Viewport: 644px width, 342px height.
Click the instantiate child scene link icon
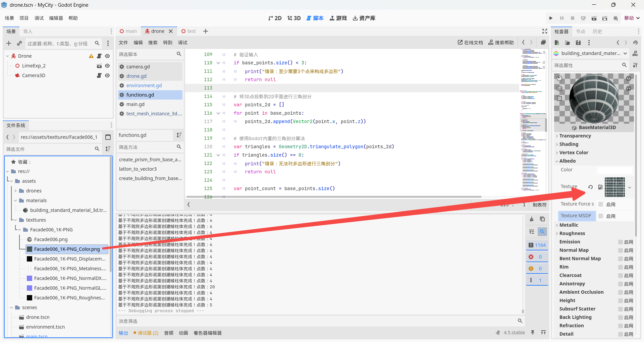(x=19, y=43)
